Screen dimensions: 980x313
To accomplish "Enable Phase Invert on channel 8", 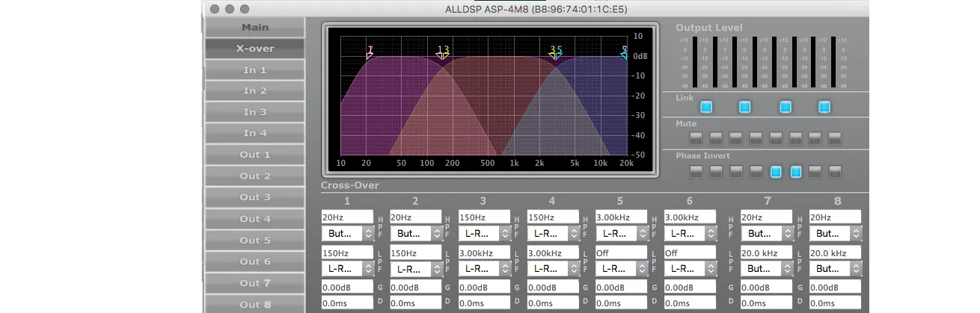I will [x=835, y=172].
